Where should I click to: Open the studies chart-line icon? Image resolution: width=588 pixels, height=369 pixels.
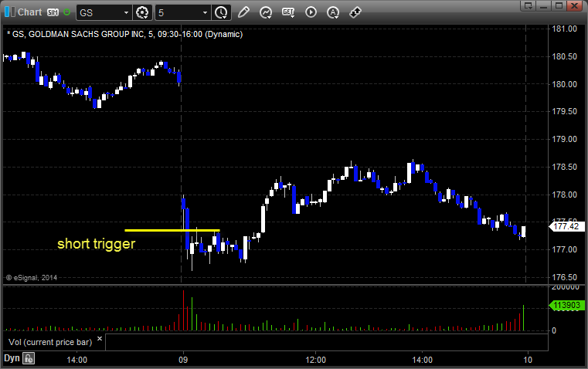(266, 12)
